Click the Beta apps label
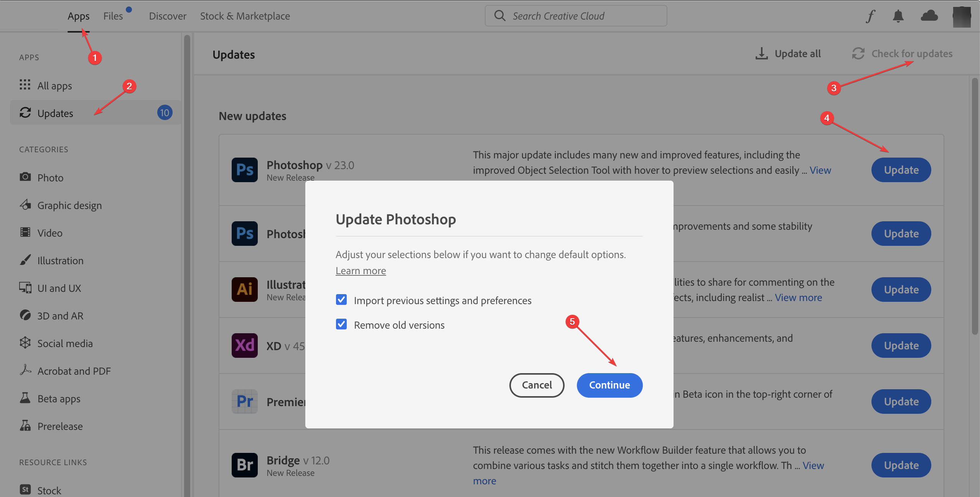Screen dimensions: 980x497 point(59,399)
